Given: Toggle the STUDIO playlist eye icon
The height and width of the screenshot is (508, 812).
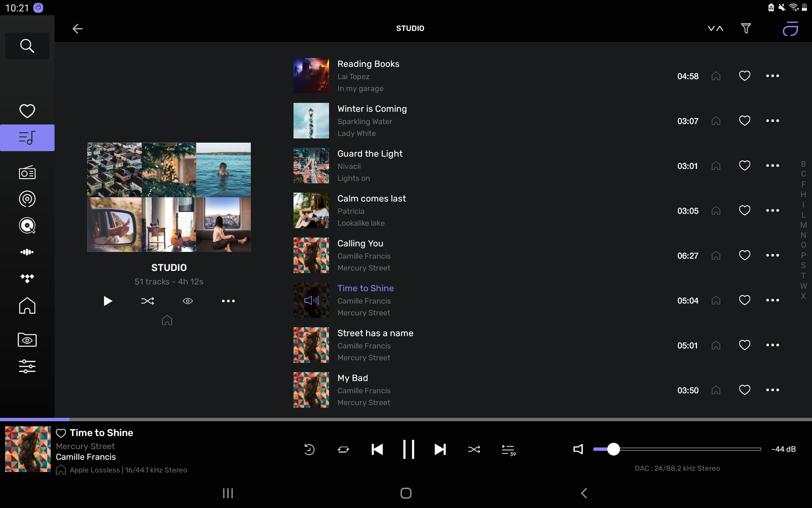Looking at the screenshot, I should (188, 301).
